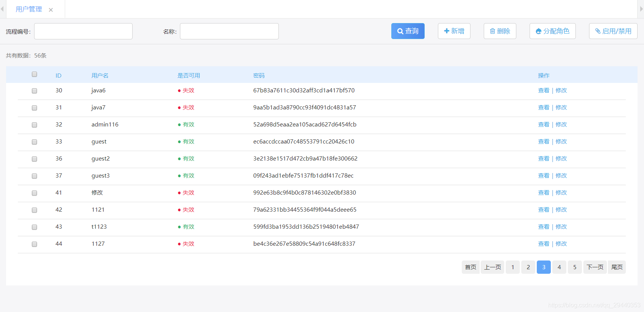Image resolution: width=644 pixels, height=312 pixels.
Task: Click the 用户名 column header
Action: click(100, 75)
